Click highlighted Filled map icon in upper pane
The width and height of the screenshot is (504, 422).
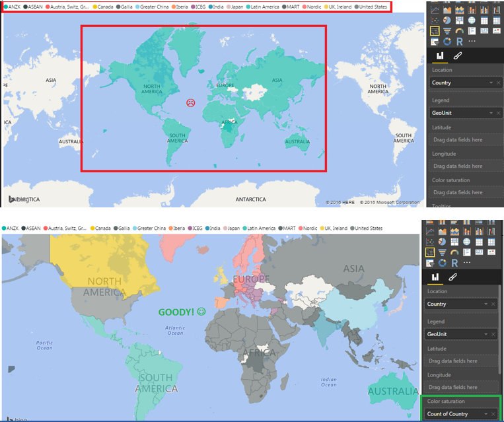click(435, 31)
